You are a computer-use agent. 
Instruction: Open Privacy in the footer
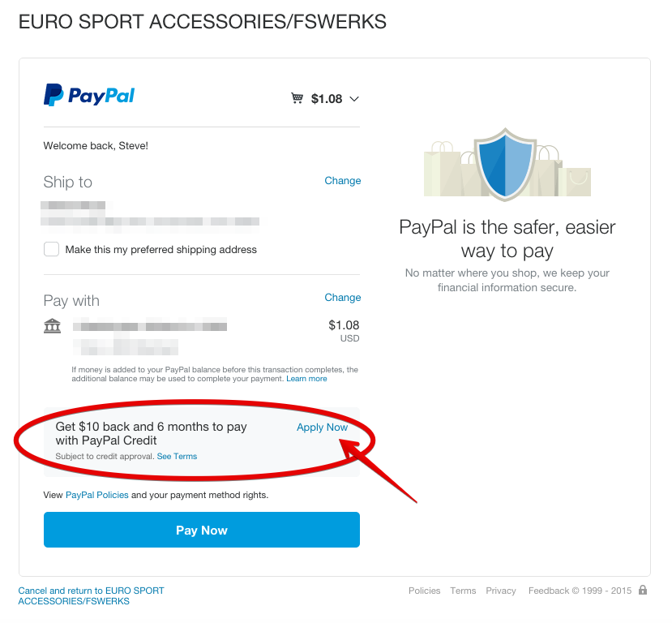[x=501, y=591]
